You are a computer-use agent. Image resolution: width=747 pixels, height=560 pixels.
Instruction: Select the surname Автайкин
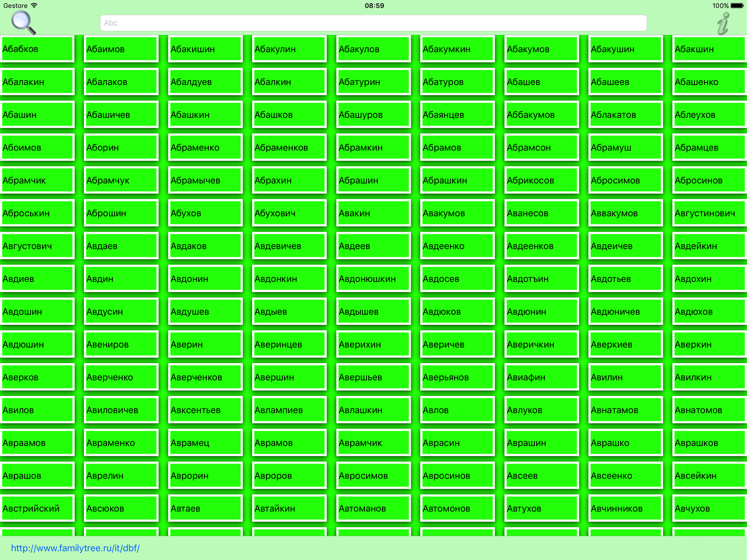pyautogui.click(x=289, y=508)
